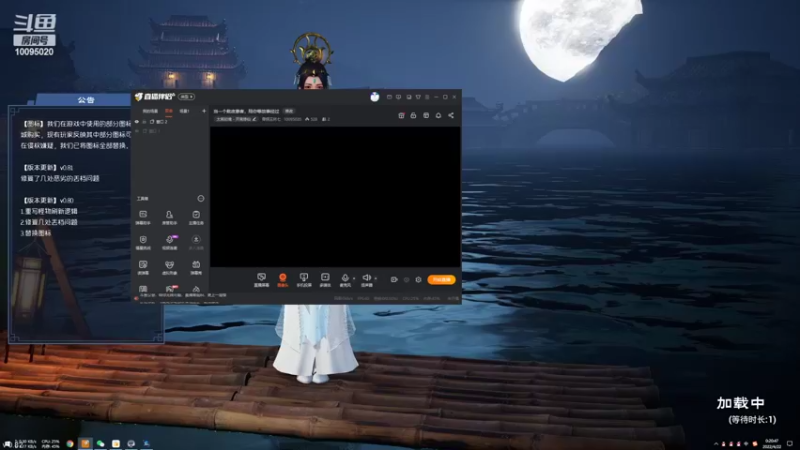Expand the speaker options arrow

tap(376, 279)
